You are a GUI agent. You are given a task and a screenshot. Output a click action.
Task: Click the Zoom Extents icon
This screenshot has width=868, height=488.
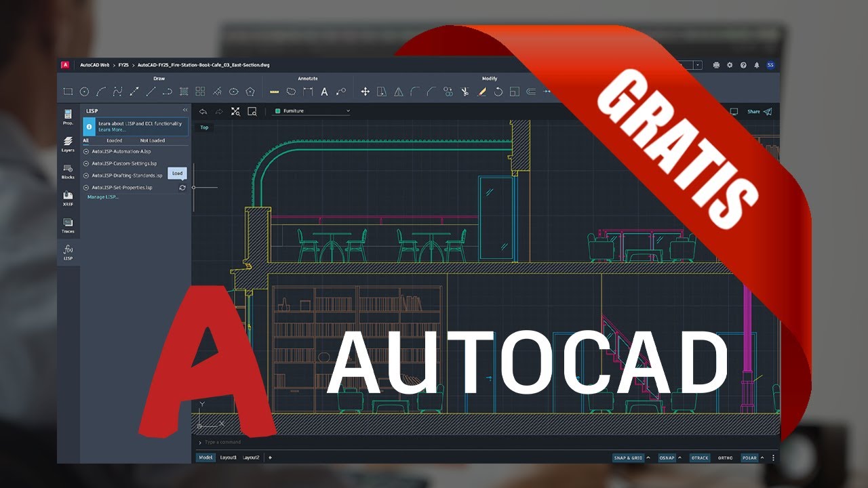pos(235,111)
